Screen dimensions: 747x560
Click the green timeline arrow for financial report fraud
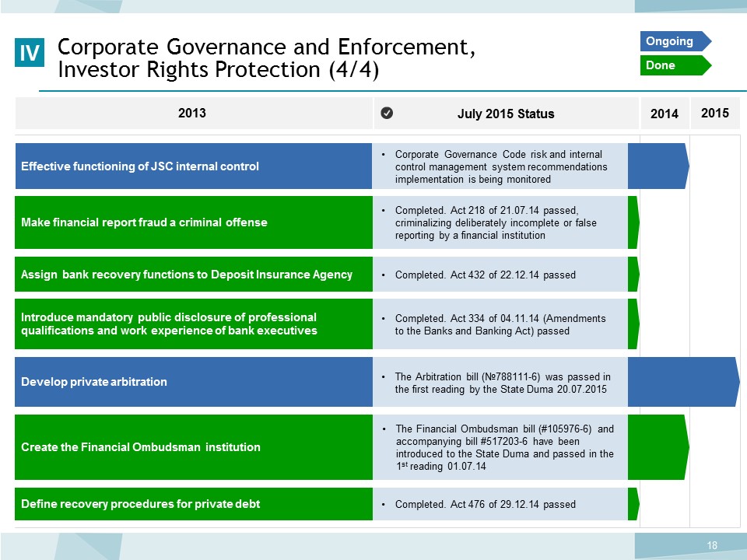point(633,222)
